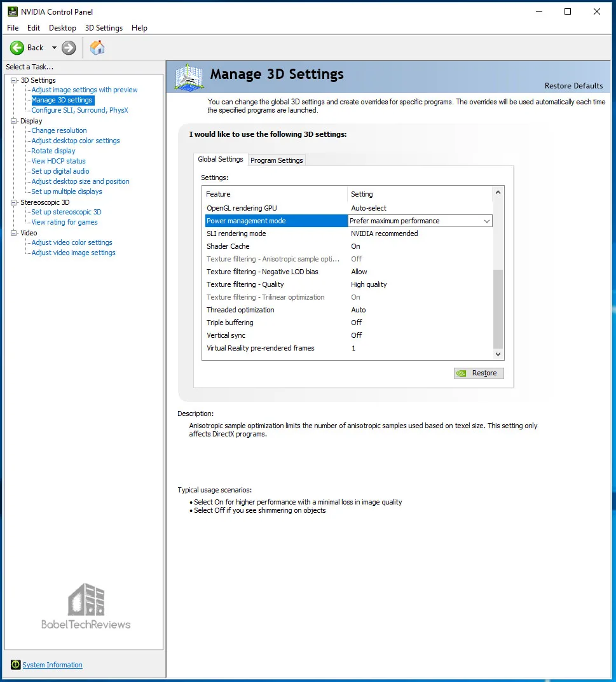Screen dimensions: 616x682
Task: Select the Global Settings tab
Action: click(x=221, y=159)
